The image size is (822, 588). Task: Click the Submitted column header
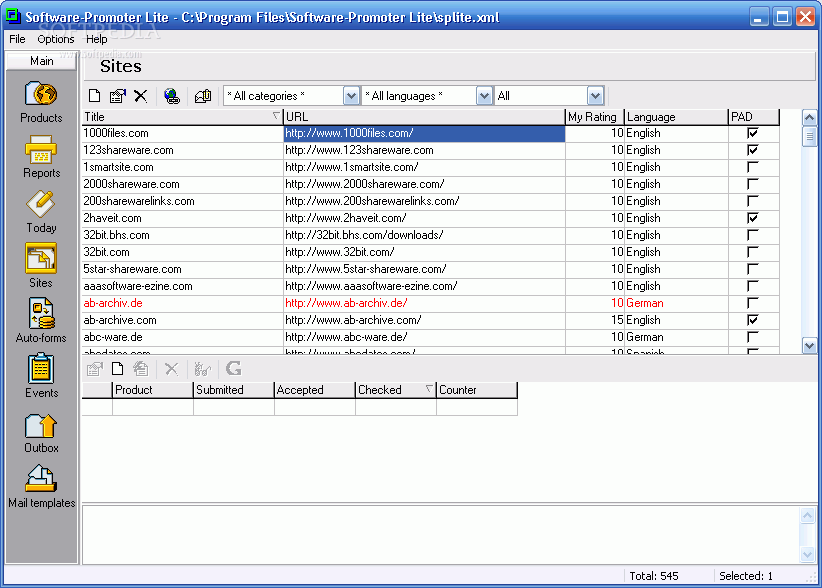(234, 390)
